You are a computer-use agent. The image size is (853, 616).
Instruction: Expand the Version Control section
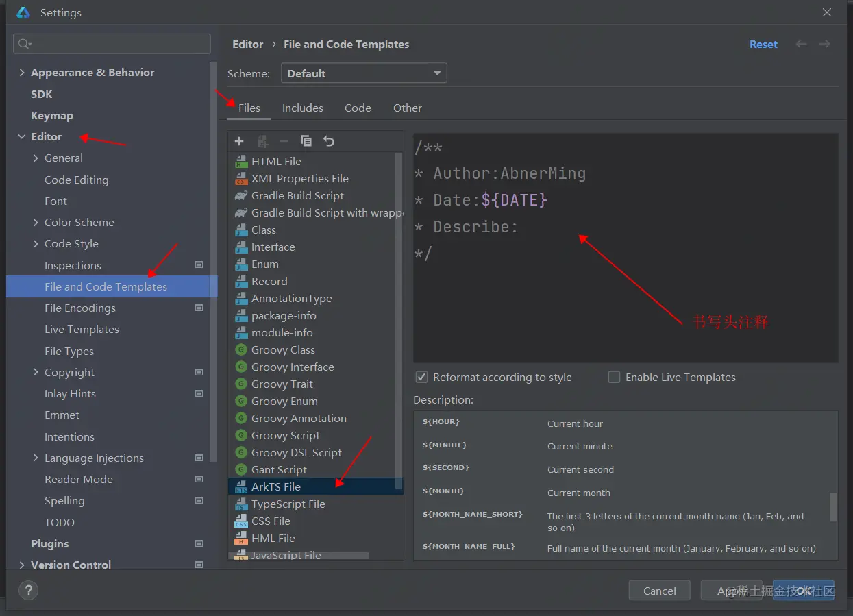tap(23, 565)
